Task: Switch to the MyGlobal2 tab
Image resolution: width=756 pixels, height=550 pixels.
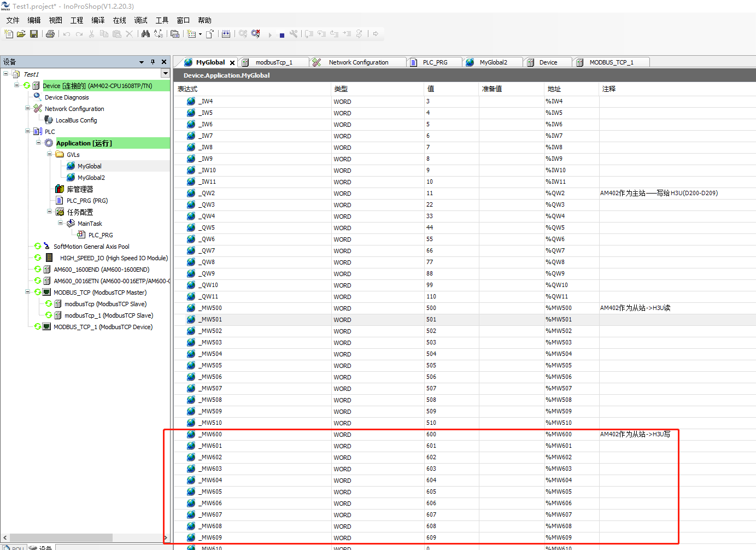Action: tap(494, 62)
